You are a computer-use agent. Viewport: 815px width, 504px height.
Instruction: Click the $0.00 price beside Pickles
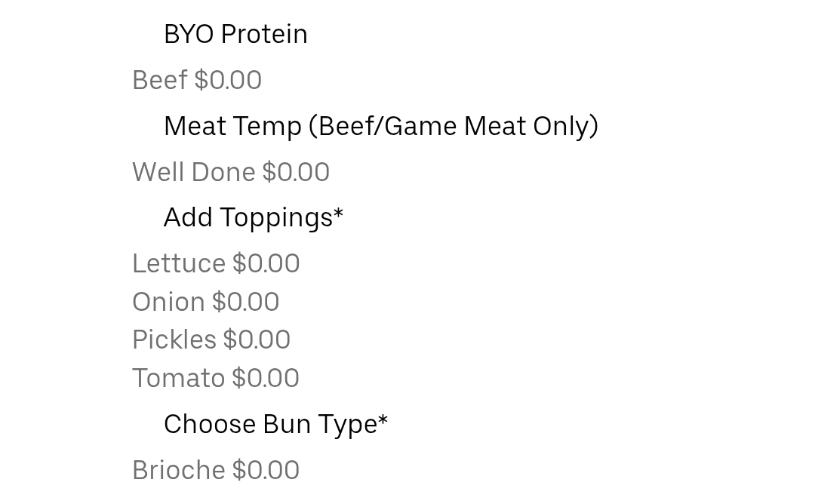click(x=257, y=340)
